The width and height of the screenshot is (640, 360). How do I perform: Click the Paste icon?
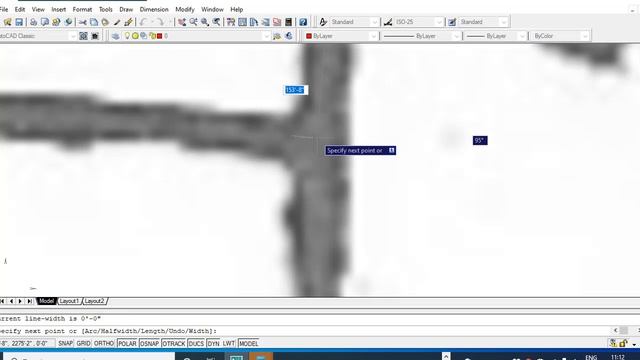105,22
